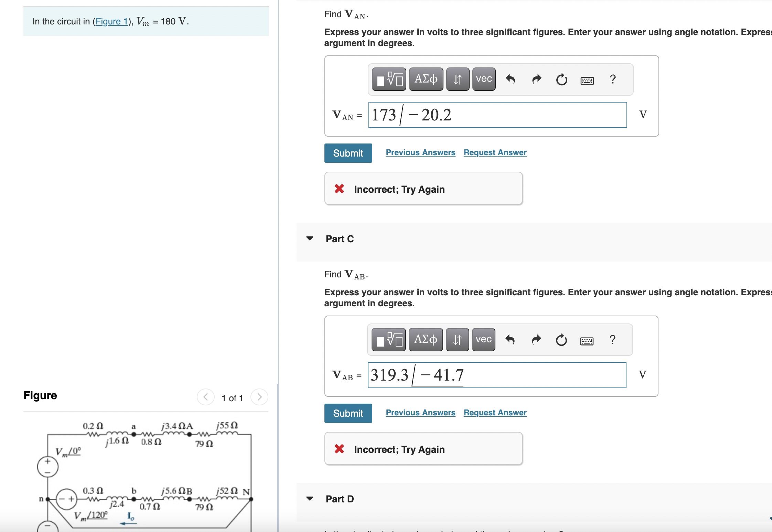The width and height of the screenshot is (772, 532).
Task: Reset the VAN answer with the reload icon
Action: pos(561,79)
